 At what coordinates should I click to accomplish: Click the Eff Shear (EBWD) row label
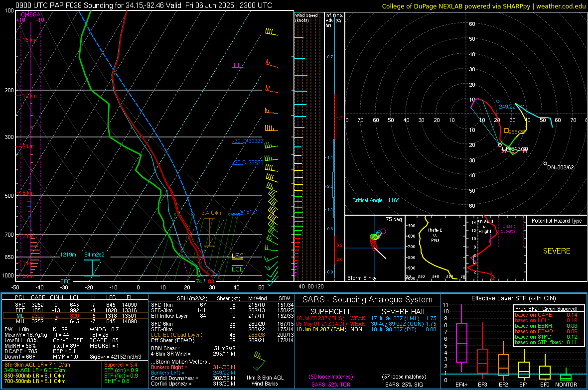click(173, 341)
